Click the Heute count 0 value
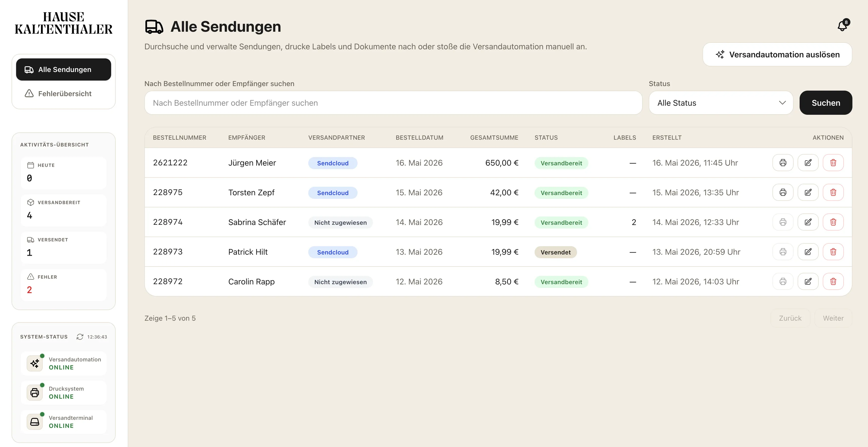The width and height of the screenshot is (868, 447). (x=30, y=178)
